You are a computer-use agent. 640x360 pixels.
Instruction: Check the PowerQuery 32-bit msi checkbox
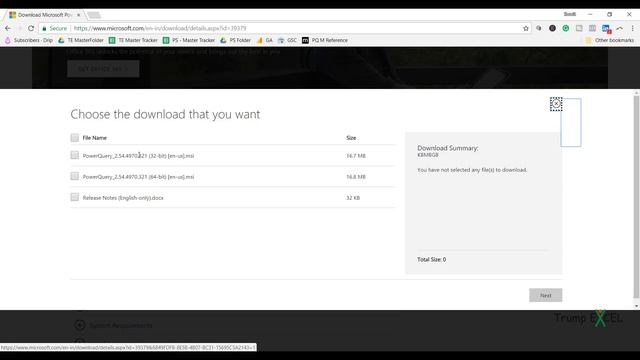tap(74, 155)
